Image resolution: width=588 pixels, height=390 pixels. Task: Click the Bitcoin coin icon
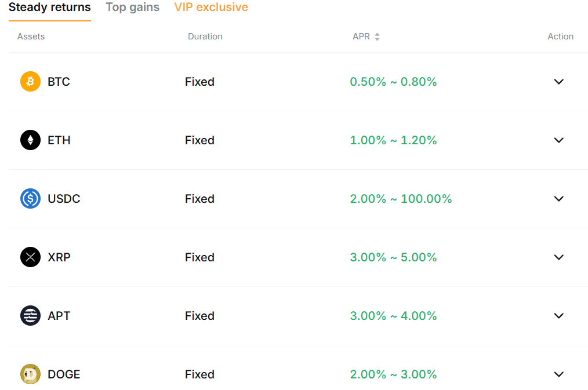pyautogui.click(x=30, y=82)
